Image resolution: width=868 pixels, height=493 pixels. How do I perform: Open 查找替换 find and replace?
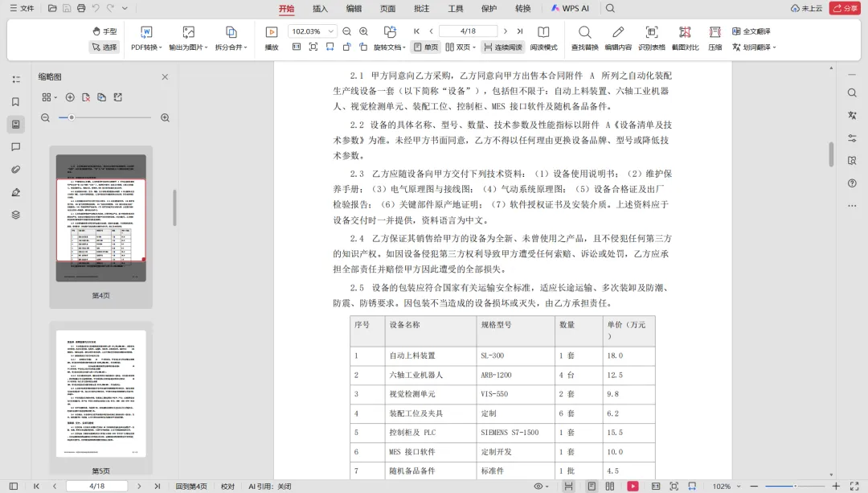pos(584,39)
